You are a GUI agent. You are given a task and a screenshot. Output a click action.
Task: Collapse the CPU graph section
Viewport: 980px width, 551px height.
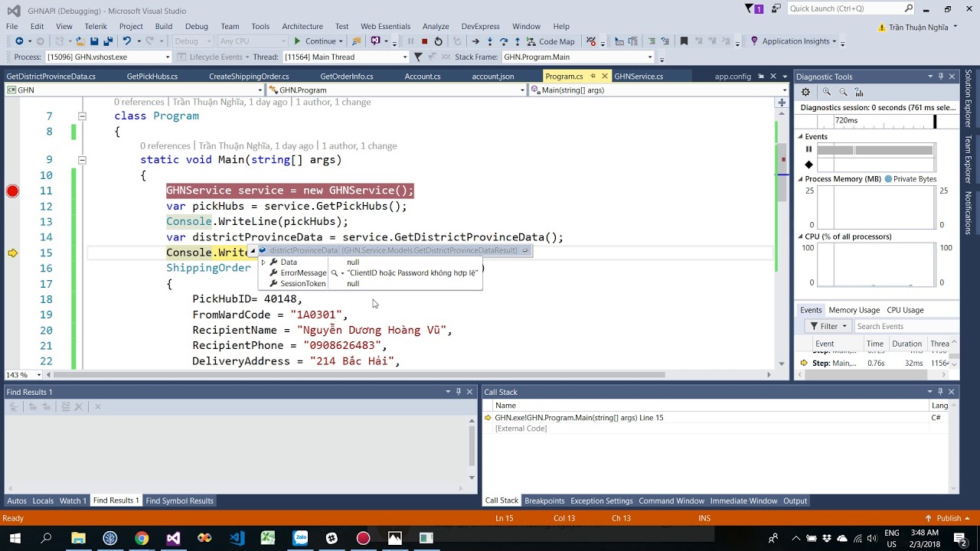pyautogui.click(x=801, y=237)
